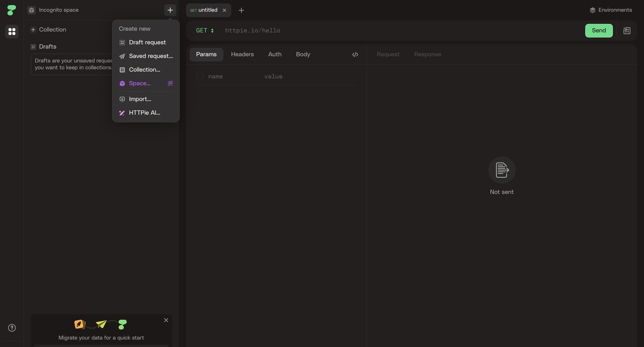Choose HTTPie AI… from menu

click(x=146, y=113)
